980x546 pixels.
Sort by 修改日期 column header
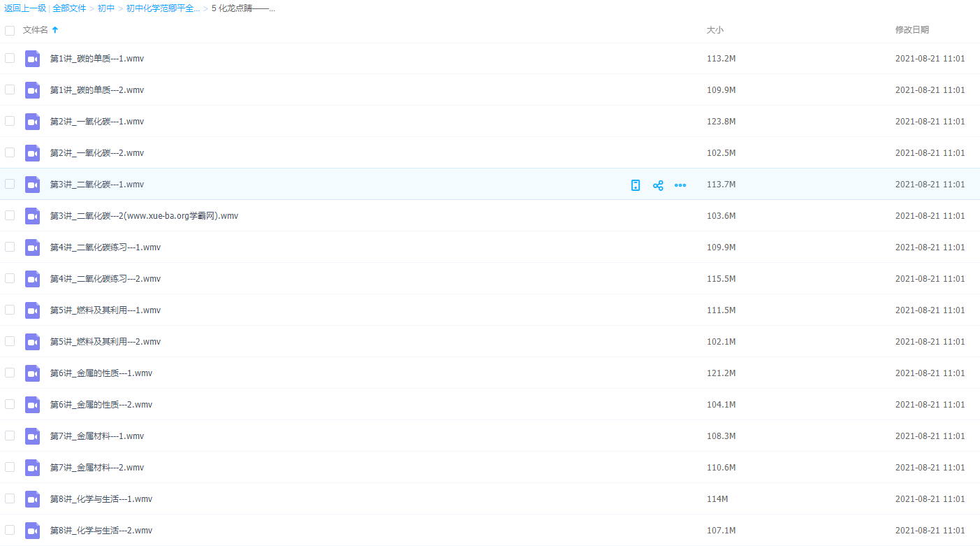click(x=912, y=30)
